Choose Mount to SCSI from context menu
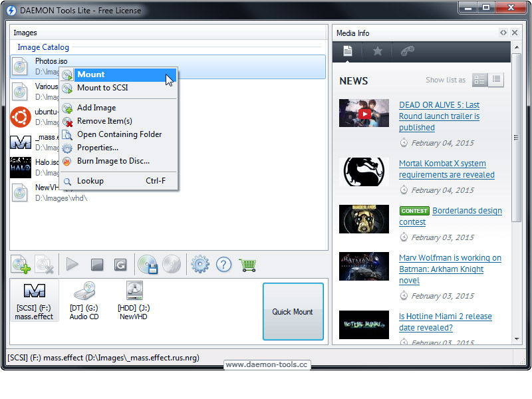The width and height of the screenshot is (532, 399). click(102, 88)
